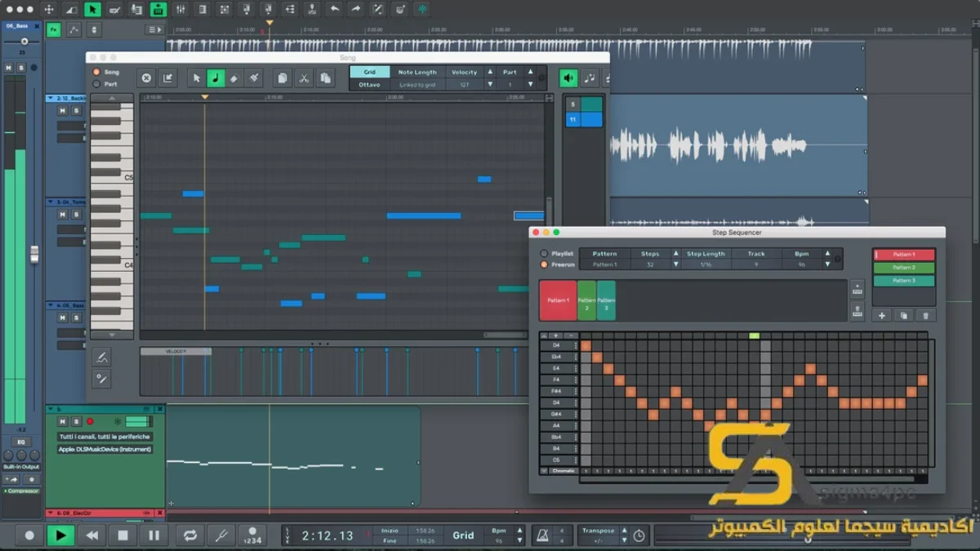This screenshot has width=980, height=551.
Task: Open the Step Length 1/16 value field
Action: [706, 264]
